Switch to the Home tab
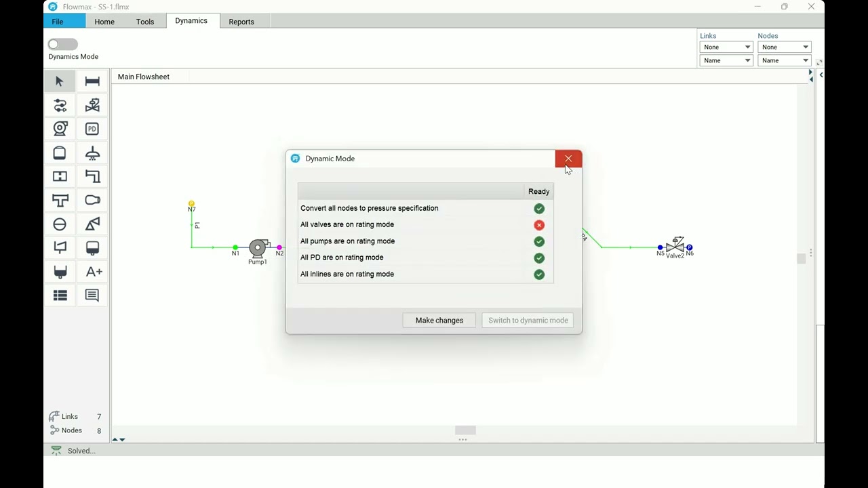The height and width of the screenshot is (488, 868). click(104, 22)
